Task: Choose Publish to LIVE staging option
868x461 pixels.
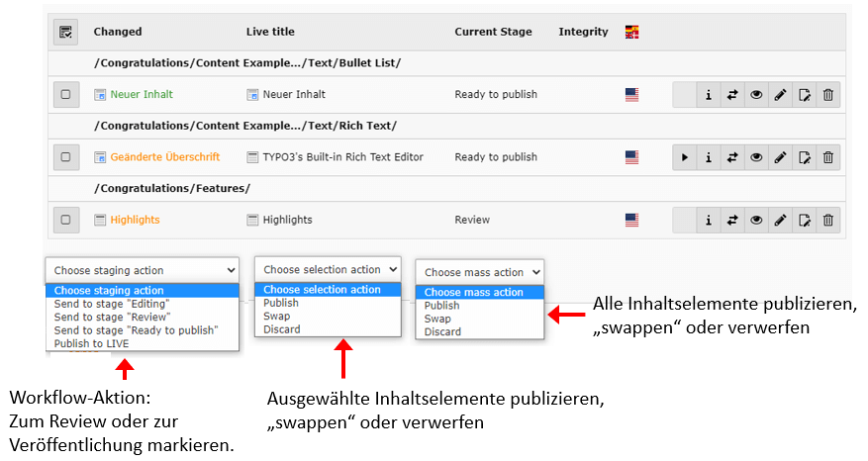Action: (91, 343)
